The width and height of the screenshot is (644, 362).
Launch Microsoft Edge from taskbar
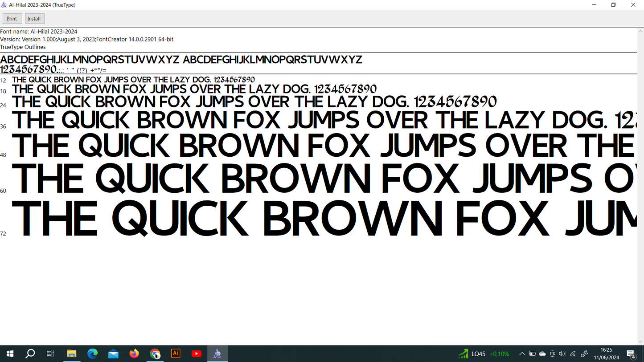92,354
